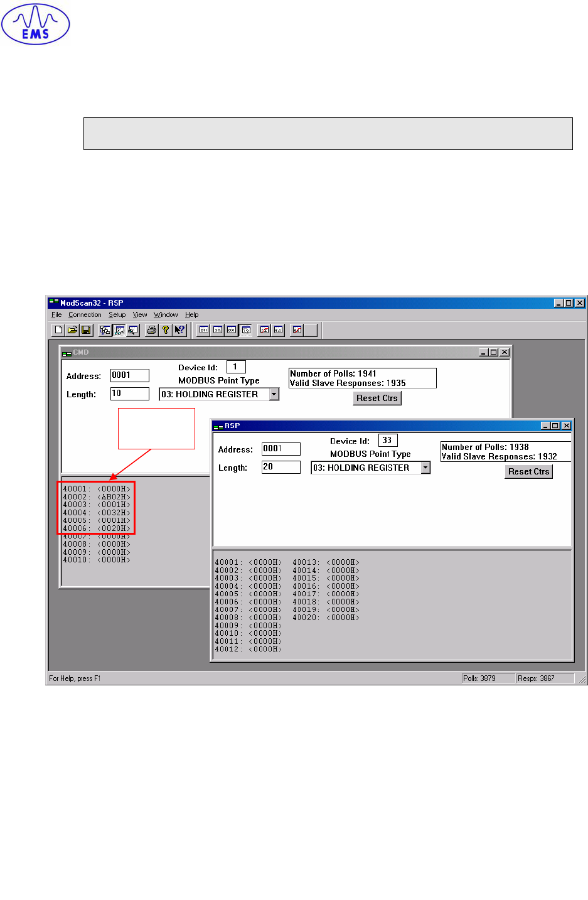Click the Address field in CMD window
588x900 pixels.
130,375
